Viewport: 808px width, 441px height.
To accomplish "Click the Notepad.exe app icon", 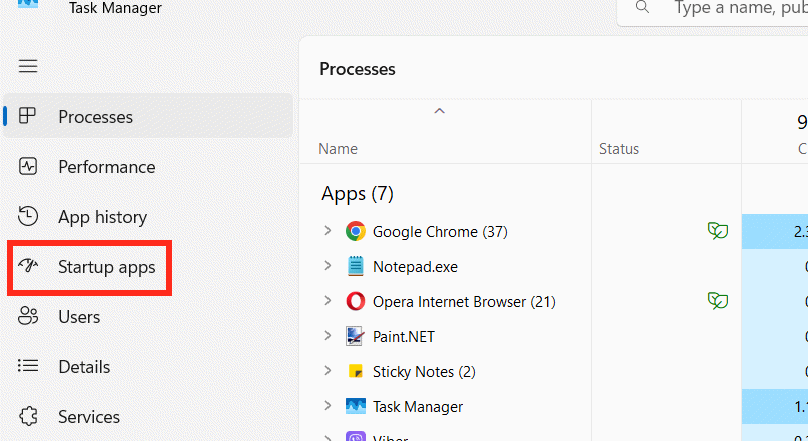I will tap(356, 266).
